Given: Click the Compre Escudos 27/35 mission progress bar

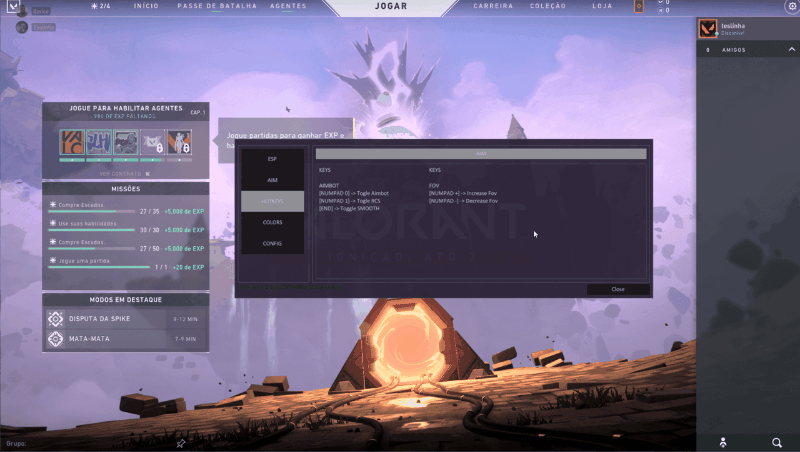Looking at the screenshot, I should click(91, 211).
